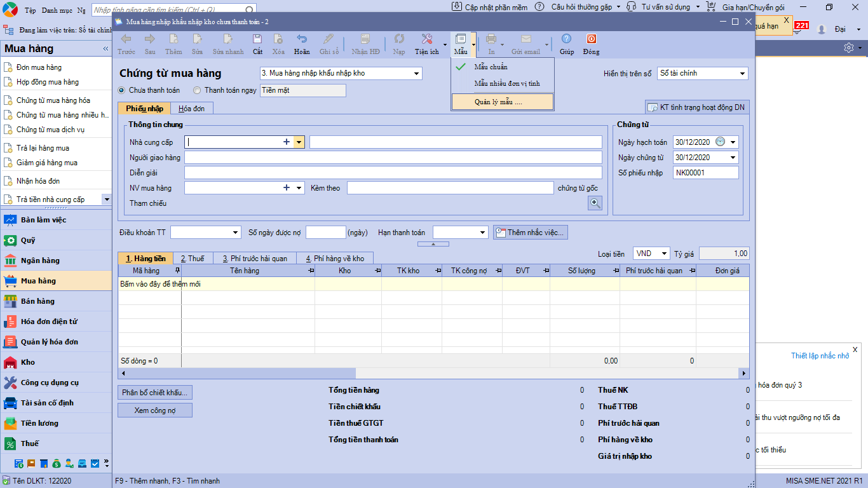Switch to 4. Phí hàng về kho tab
This screenshot has width=868, height=488.
[335, 259]
